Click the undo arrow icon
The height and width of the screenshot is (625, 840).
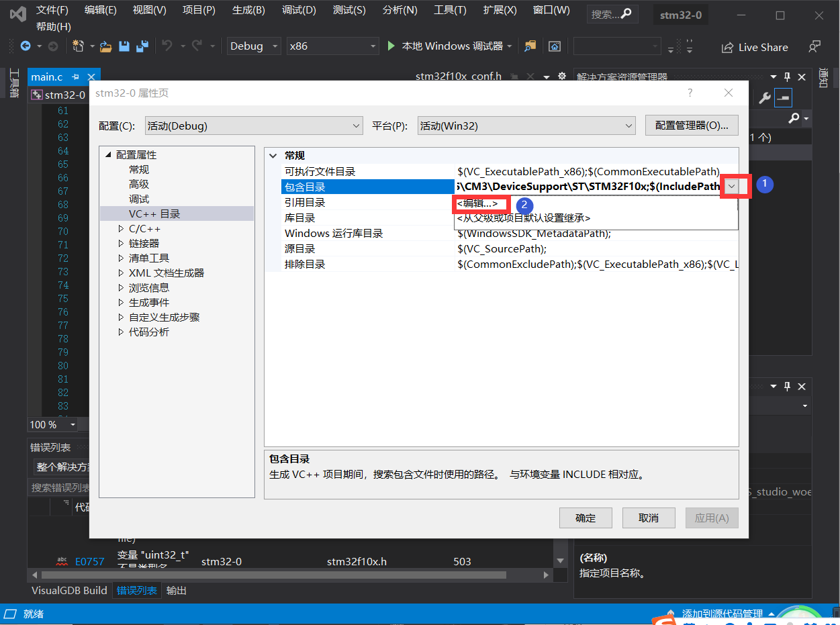(167, 46)
